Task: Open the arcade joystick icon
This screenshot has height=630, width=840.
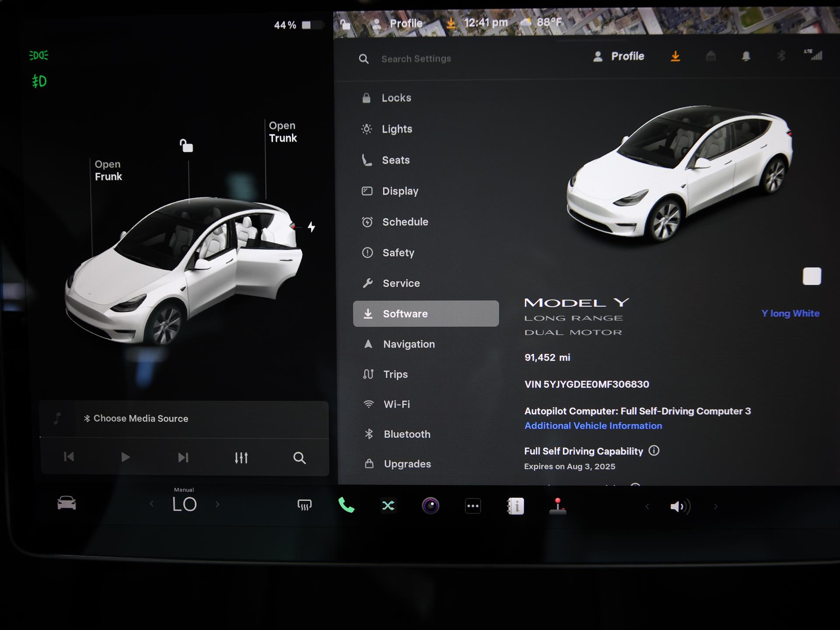Action: [557, 506]
